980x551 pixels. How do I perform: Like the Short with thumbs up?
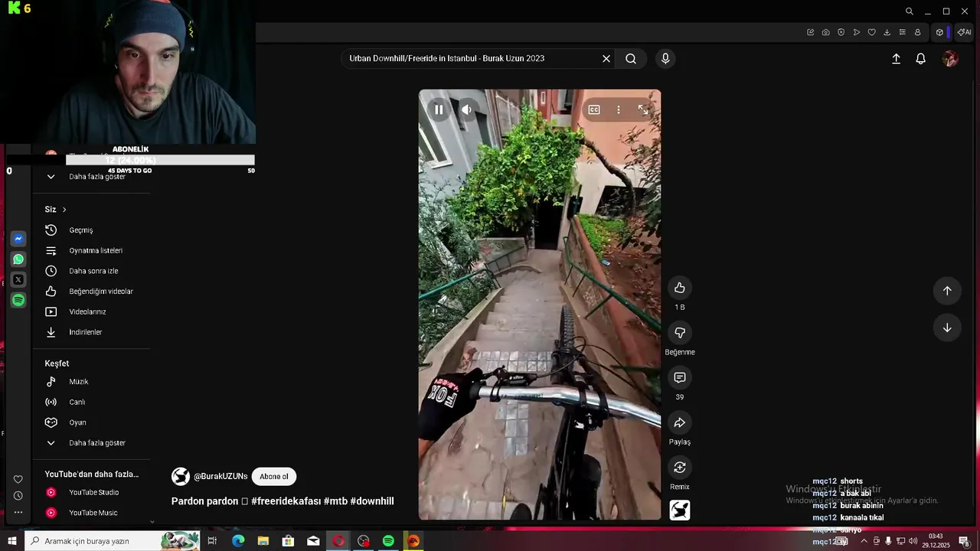pos(679,288)
